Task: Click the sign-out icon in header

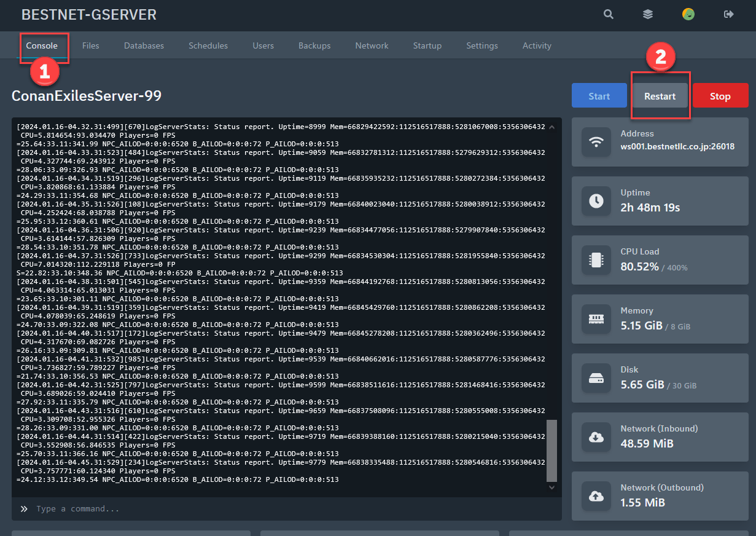Action: [x=729, y=14]
